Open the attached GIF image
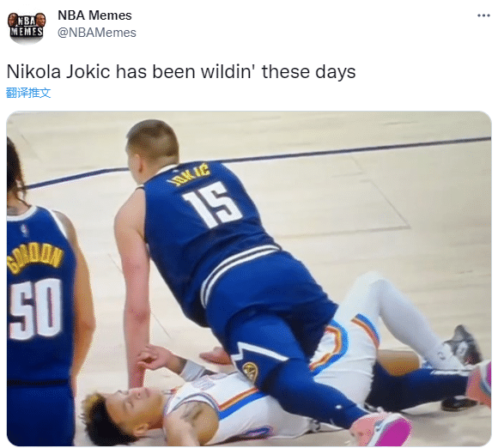Viewport: 498px width, 448px height. click(249, 278)
